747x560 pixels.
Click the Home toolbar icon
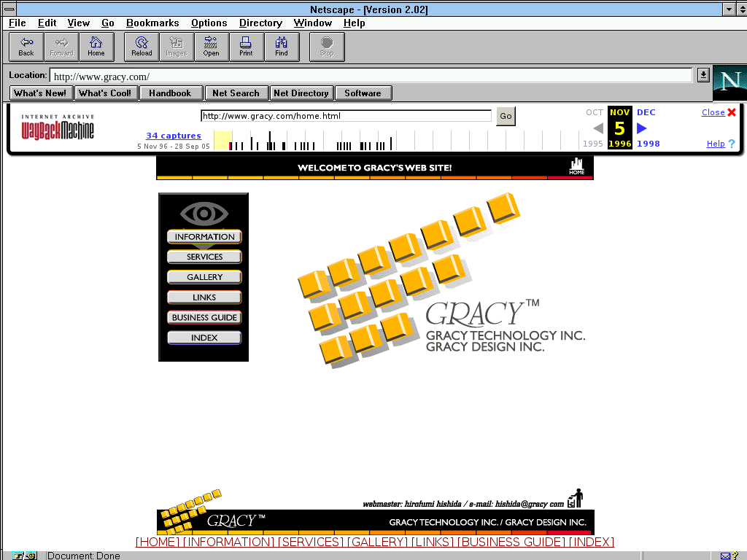[96, 47]
